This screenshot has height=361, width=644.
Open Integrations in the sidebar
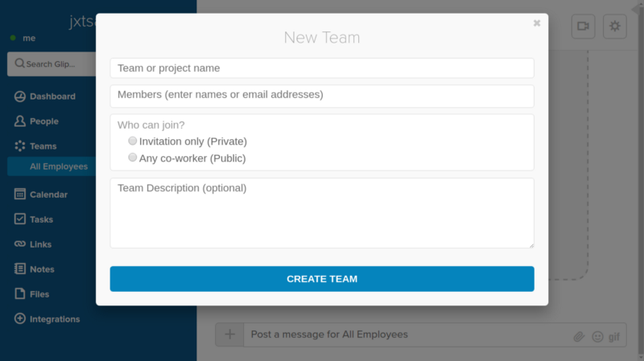[54, 319]
